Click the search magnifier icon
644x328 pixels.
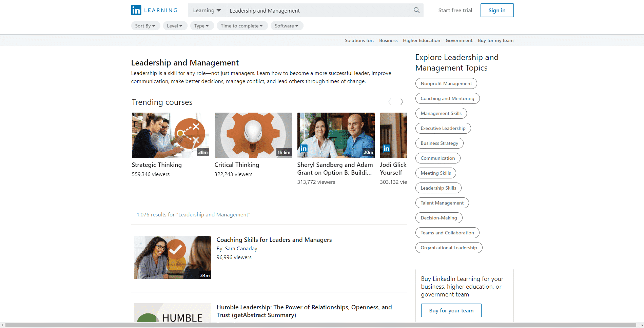(x=416, y=10)
